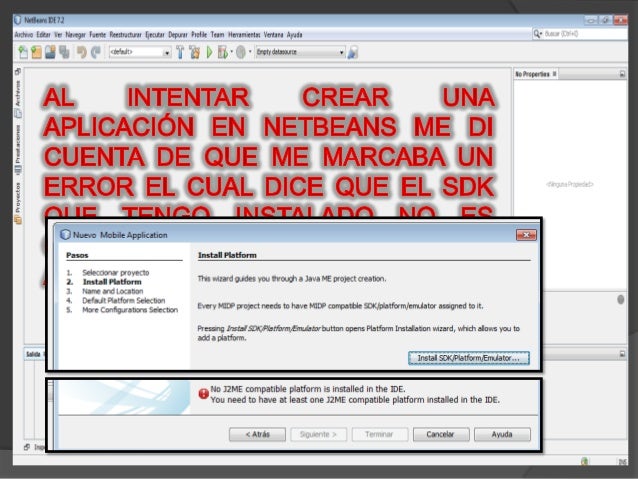Click the Save All toolbar icon

[x=64, y=52]
